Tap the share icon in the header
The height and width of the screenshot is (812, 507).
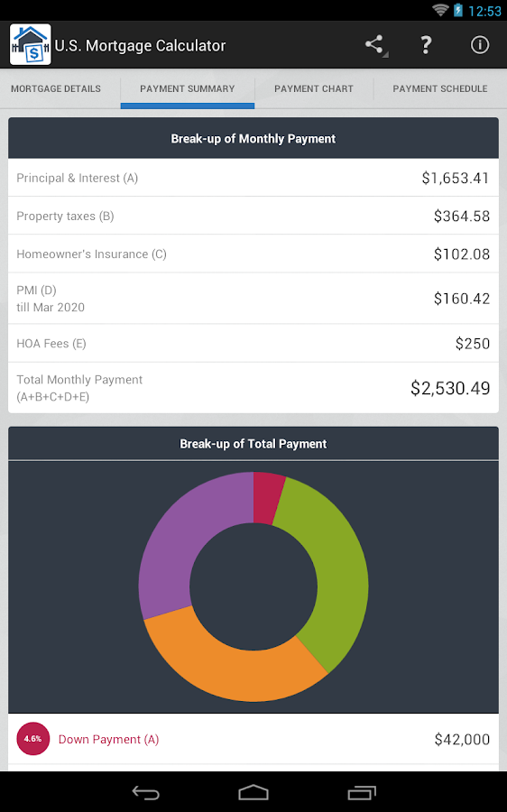click(374, 45)
